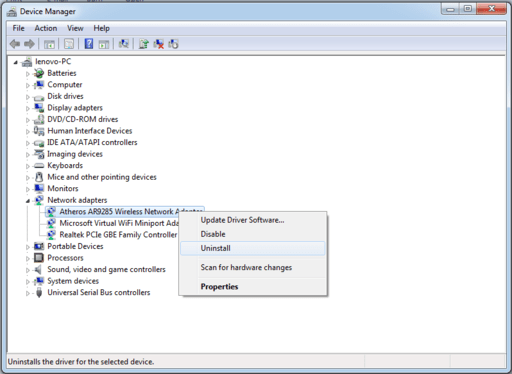The height and width of the screenshot is (374, 512).
Task: Click the Batteries category icon
Action: (39, 73)
